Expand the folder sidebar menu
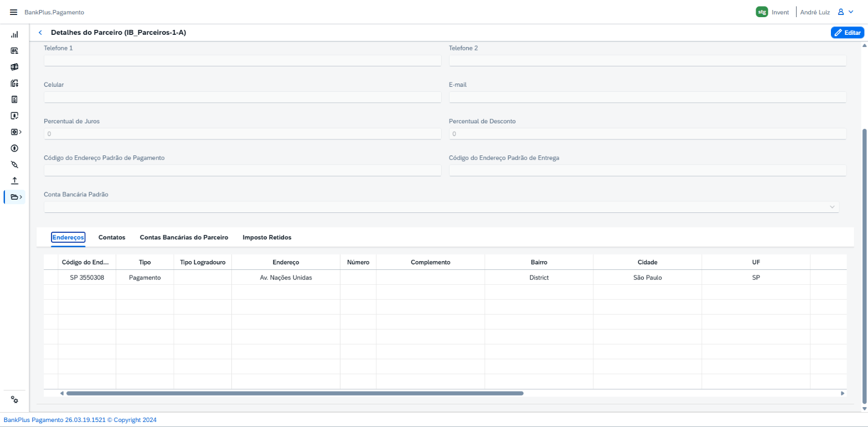This screenshot has height=427, width=868. pyautogui.click(x=15, y=197)
